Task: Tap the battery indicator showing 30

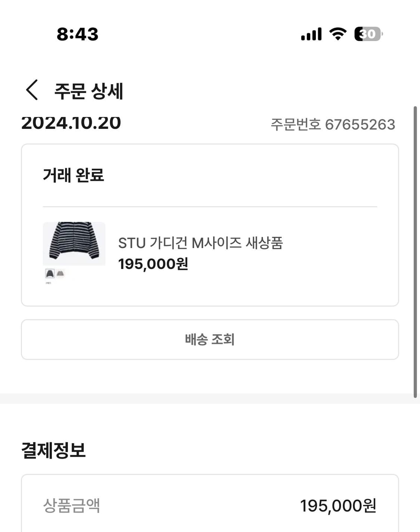Action: coord(368,34)
